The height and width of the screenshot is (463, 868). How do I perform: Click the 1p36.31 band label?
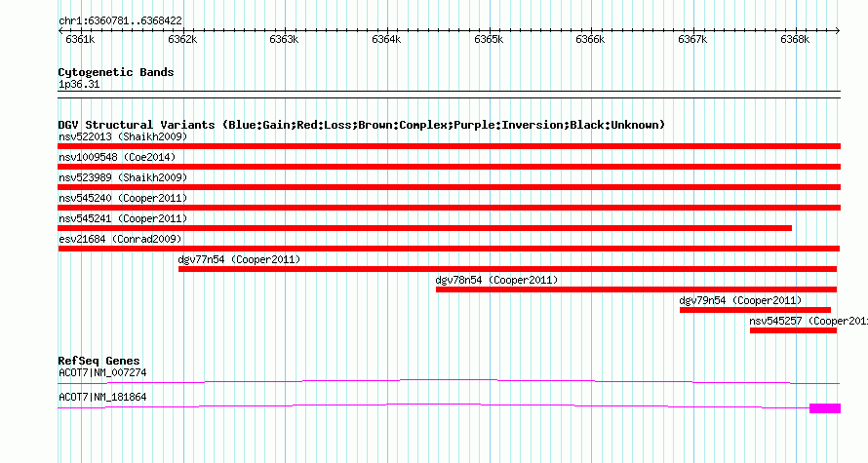pyautogui.click(x=79, y=85)
